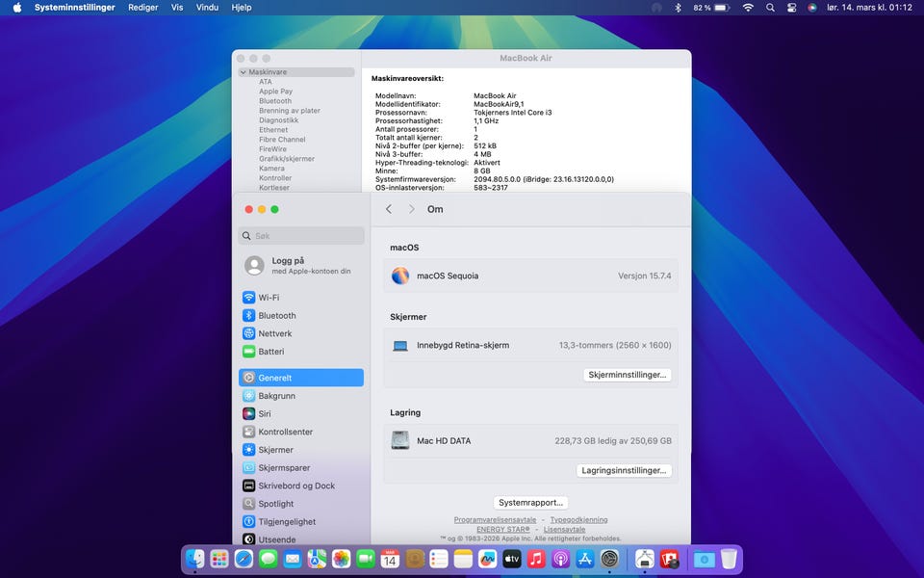
Task: Open the Rediger menu
Action: pyautogui.click(x=142, y=8)
